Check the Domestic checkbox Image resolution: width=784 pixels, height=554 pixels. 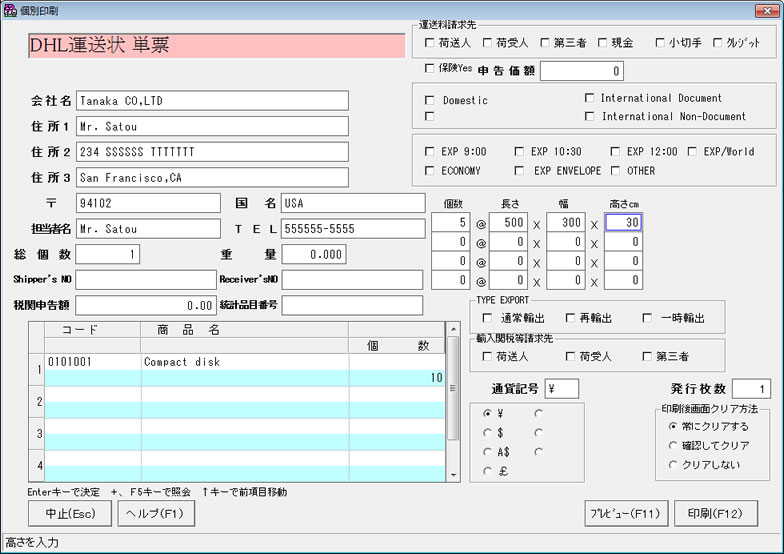coord(430,100)
